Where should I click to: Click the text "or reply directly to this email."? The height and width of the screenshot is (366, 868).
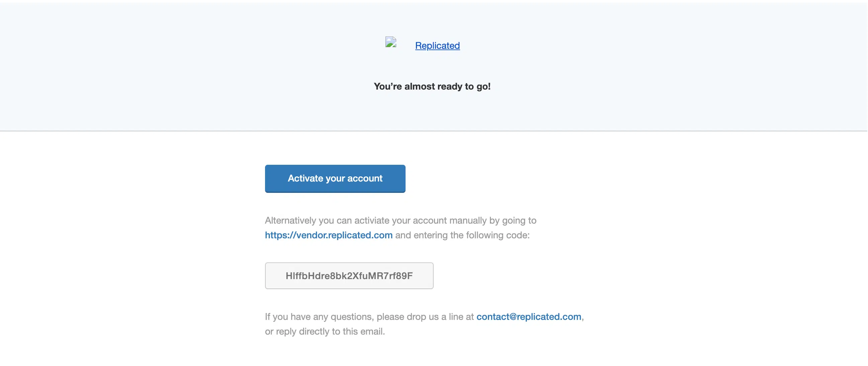click(325, 331)
